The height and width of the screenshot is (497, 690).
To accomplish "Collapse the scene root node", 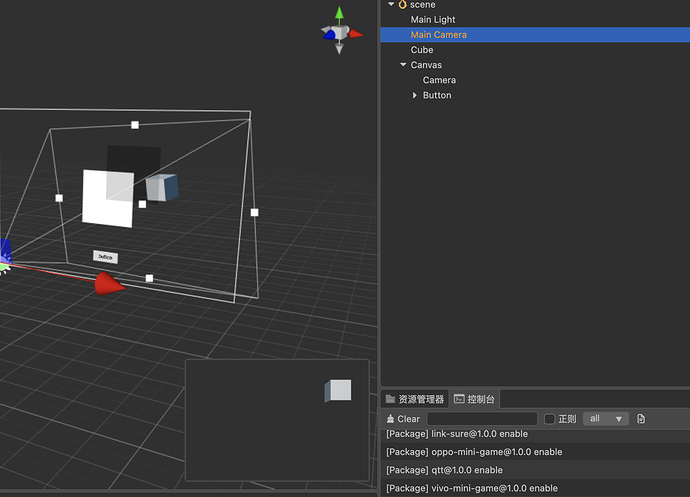I will point(391,4).
